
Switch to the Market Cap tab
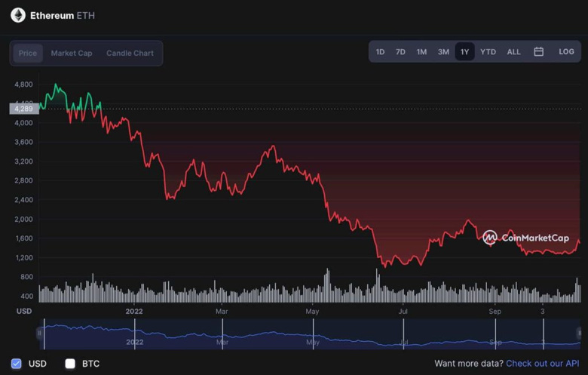[72, 54]
